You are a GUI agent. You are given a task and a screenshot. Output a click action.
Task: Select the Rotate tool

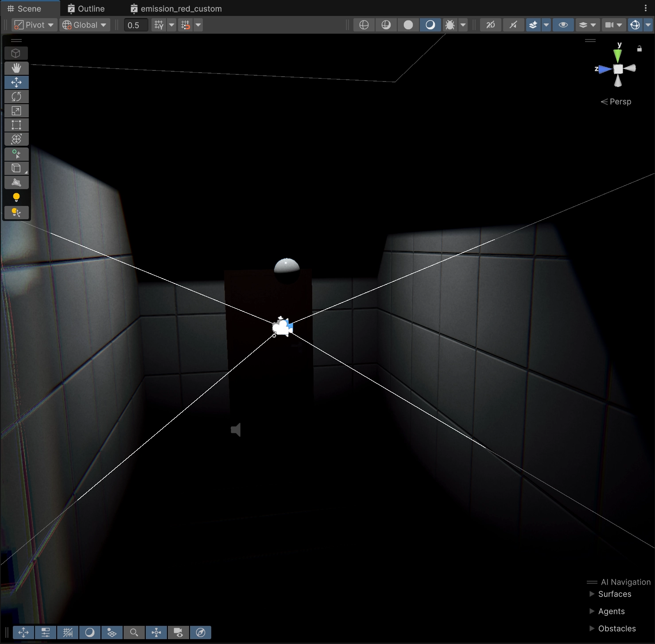16,97
